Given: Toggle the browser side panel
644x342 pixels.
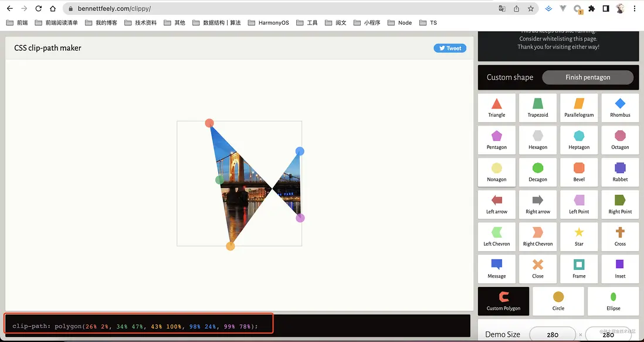Looking at the screenshot, I should tap(606, 8).
